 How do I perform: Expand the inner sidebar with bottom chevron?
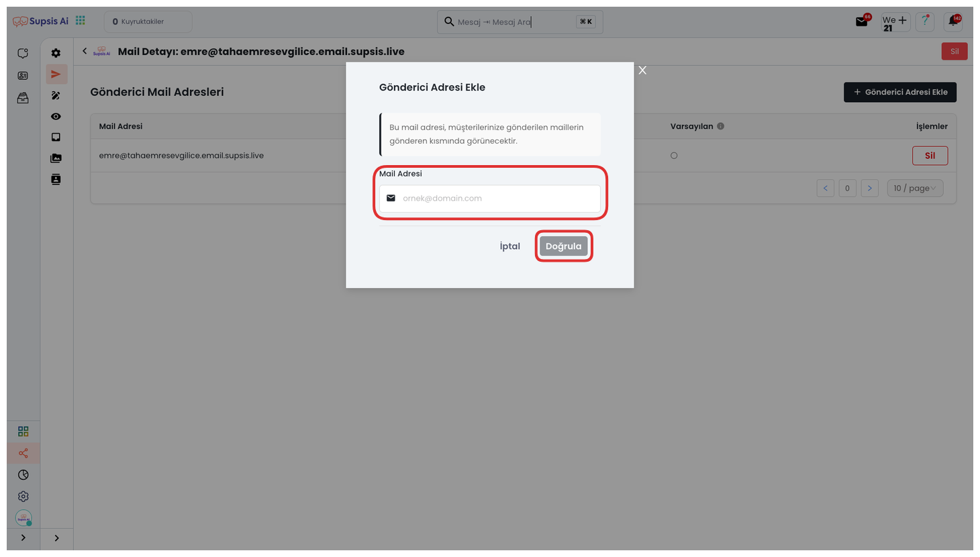point(56,538)
